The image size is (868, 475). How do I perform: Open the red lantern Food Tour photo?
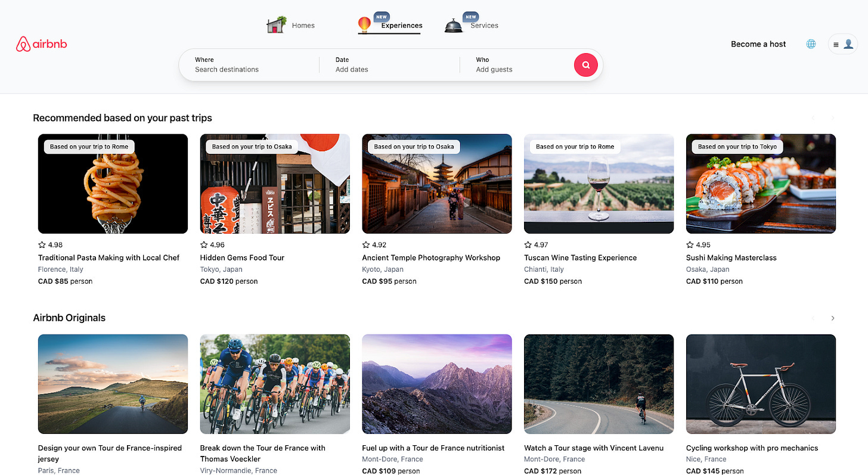coord(275,184)
